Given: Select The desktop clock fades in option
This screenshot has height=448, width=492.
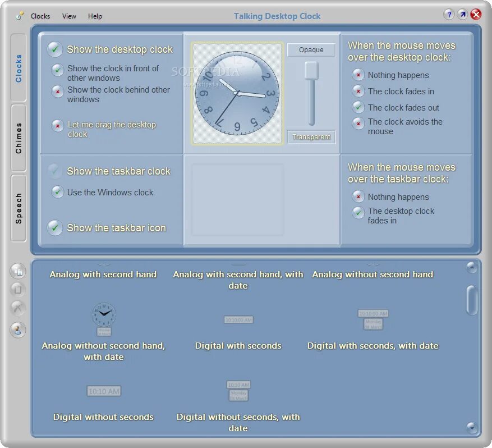Looking at the screenshot, I should point(358,213).
